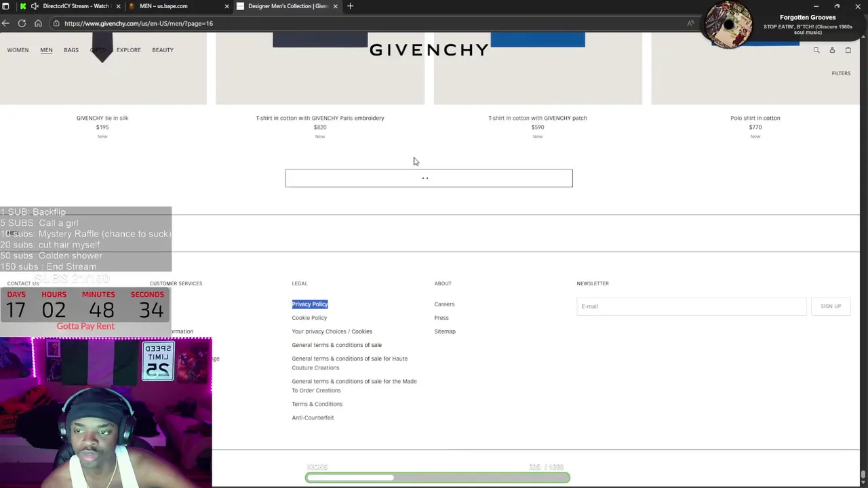Viewport: 868px width, 488px height.
Task: Open the FILTERS panel
Action: (x=841, y=73)
